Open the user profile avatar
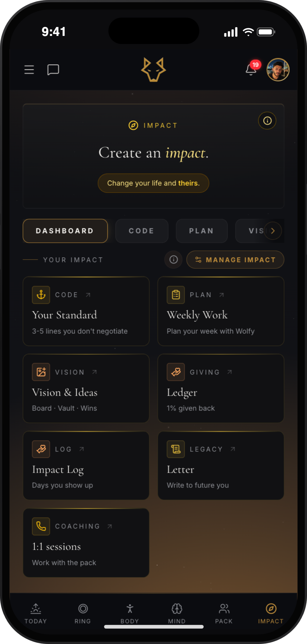The image size is (307, 644). [278, 70]
